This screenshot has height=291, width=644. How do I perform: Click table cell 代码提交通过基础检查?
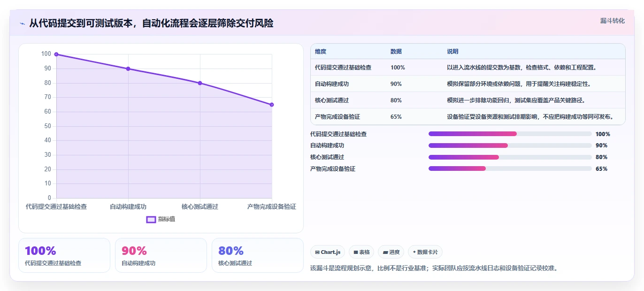coord(343,68)
